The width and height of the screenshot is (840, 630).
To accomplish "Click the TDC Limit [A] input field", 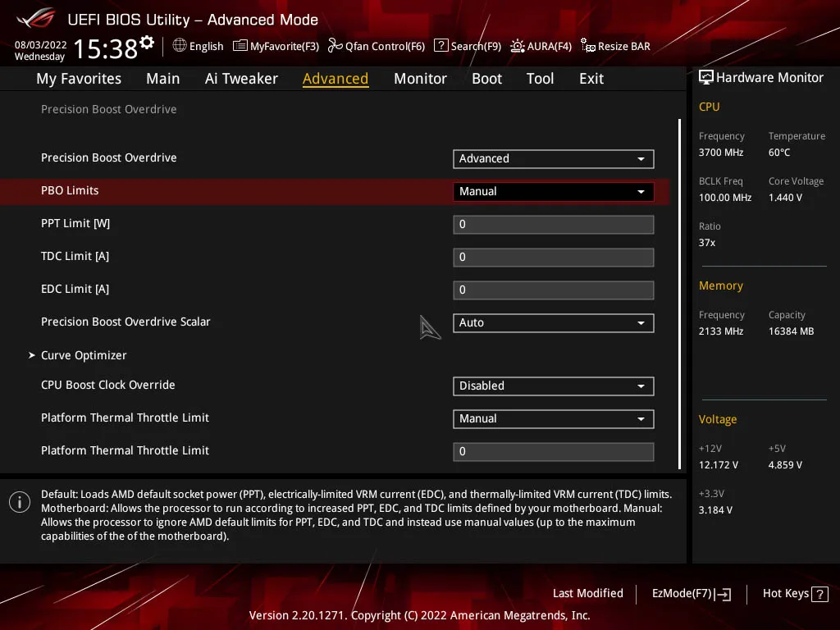I will (x=554, y=257).
